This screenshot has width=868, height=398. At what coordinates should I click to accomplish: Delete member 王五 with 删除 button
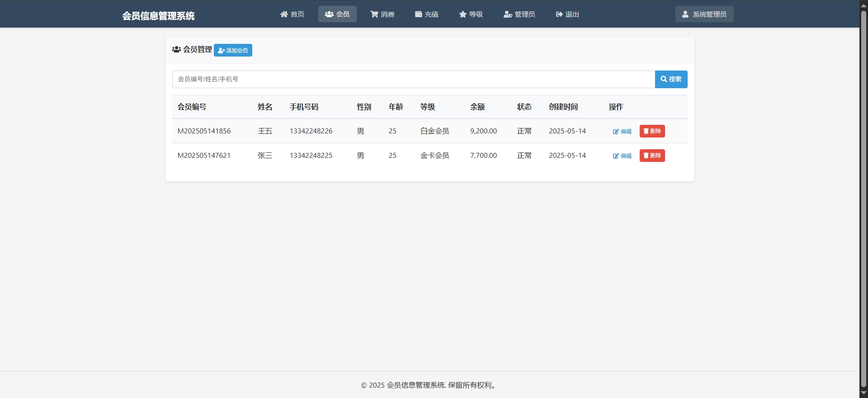(652, 131)
